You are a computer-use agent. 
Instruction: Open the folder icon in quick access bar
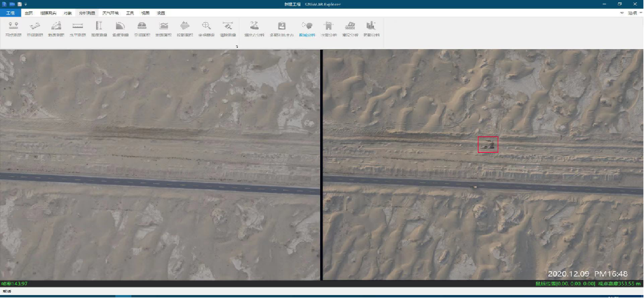click(12, 4)
